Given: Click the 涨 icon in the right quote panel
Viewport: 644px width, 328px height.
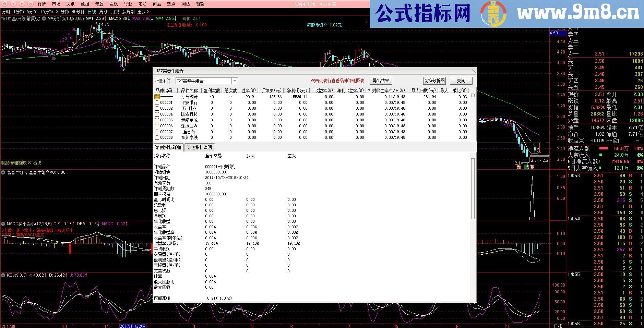Looking at the screenshot, I should tap(532, 167).
